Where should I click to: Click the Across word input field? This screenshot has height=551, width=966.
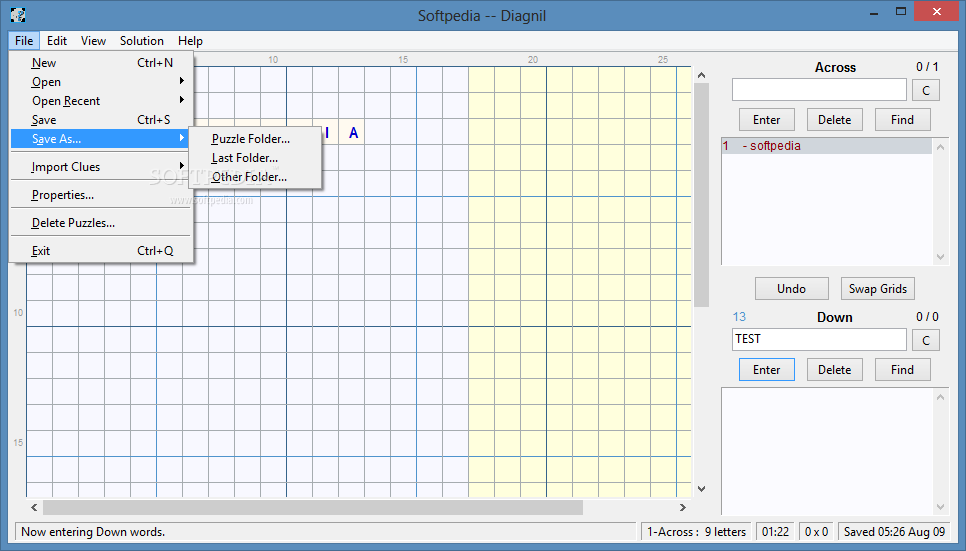point(819,90)
